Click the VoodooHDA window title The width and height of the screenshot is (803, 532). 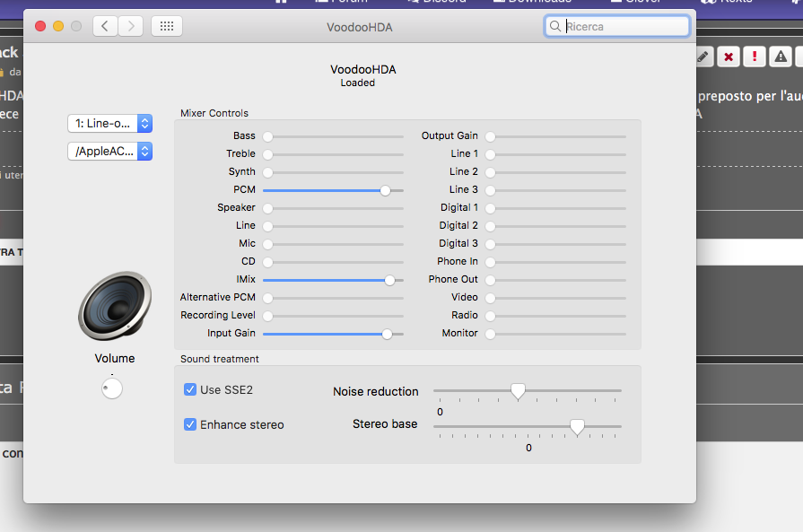coord(360,27)
